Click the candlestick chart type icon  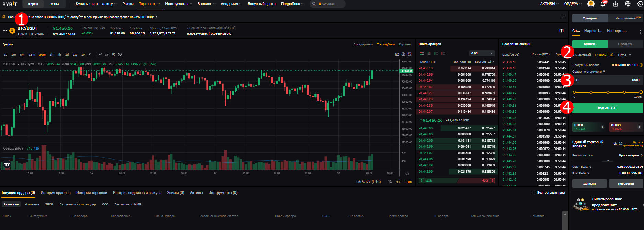pyautogui.click(x=114, y=54)
